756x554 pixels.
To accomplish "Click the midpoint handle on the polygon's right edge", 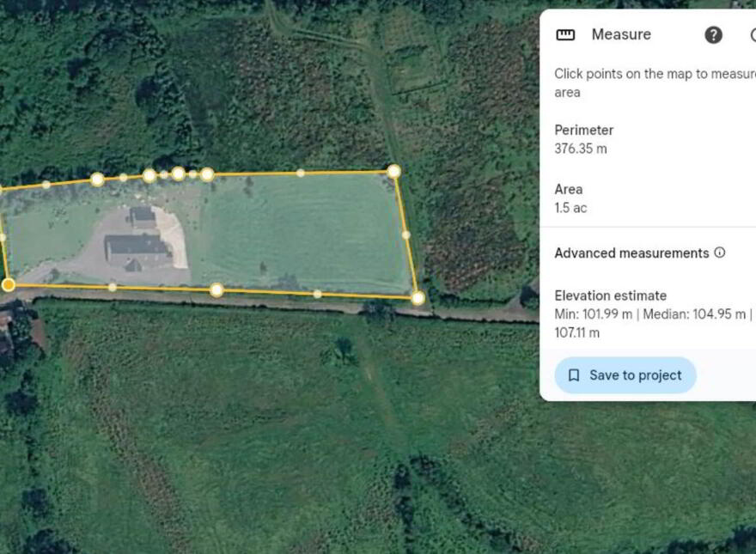I will click(x=406, y=235).
